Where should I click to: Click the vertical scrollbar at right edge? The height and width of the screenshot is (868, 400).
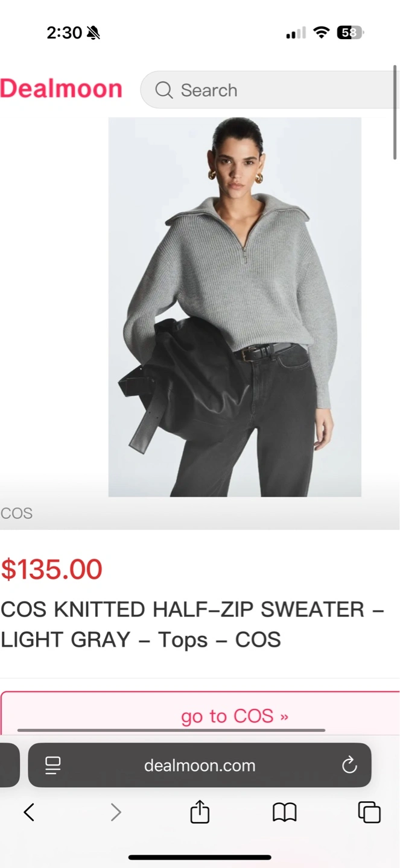[x=396, y=112]
